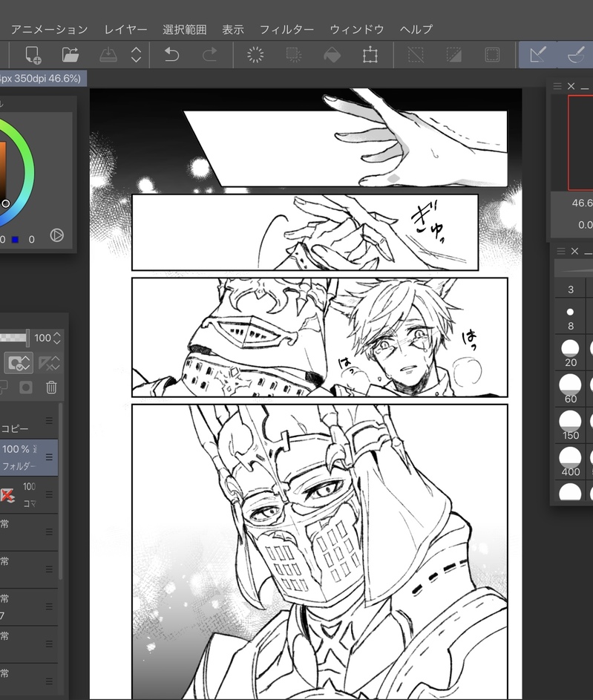The height and width of the screenshot is (700, 593).
Task: Toggle the ruler display range button
Action: click(49, 362)
